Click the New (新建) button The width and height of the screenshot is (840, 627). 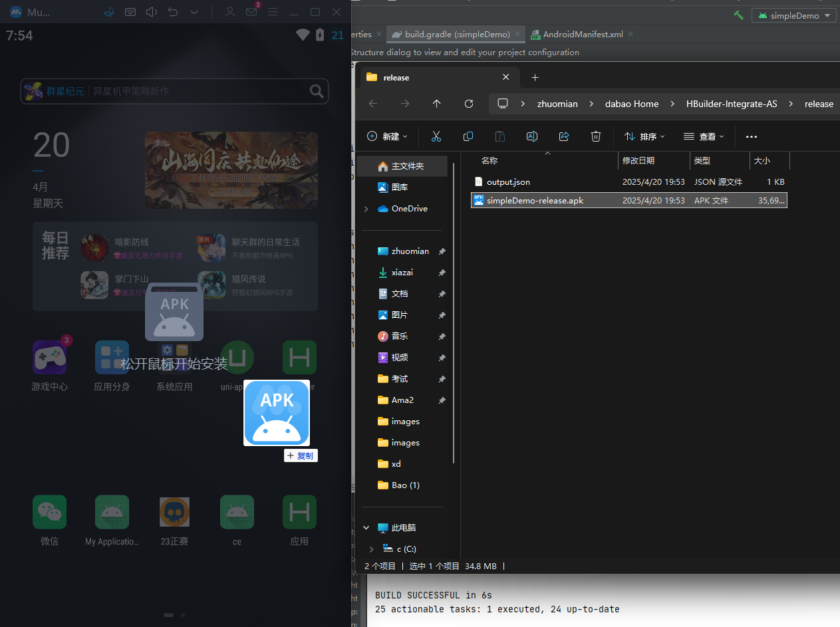click(x=387, y=136)
